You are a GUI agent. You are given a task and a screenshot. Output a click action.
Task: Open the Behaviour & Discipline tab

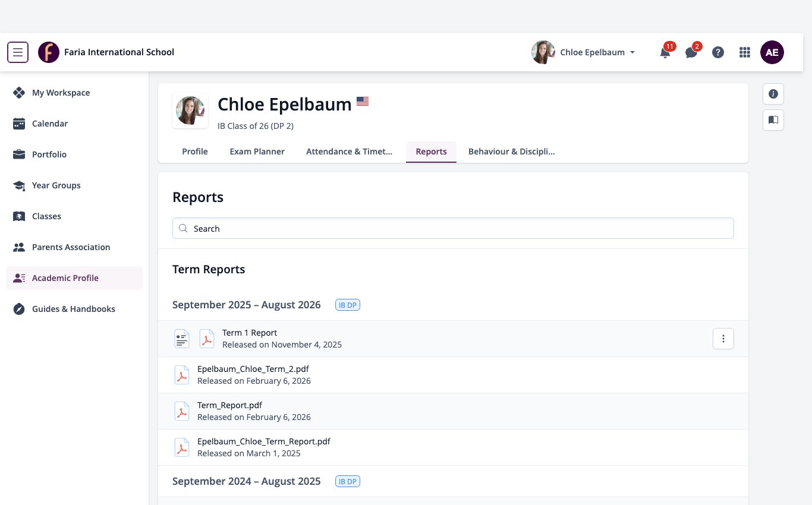511,151
